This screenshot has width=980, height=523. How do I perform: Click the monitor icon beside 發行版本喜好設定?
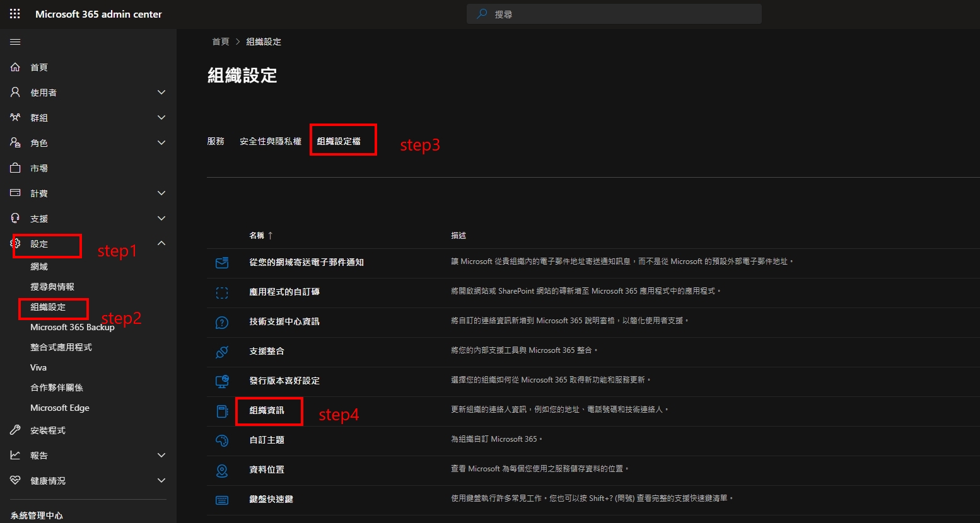222,381
